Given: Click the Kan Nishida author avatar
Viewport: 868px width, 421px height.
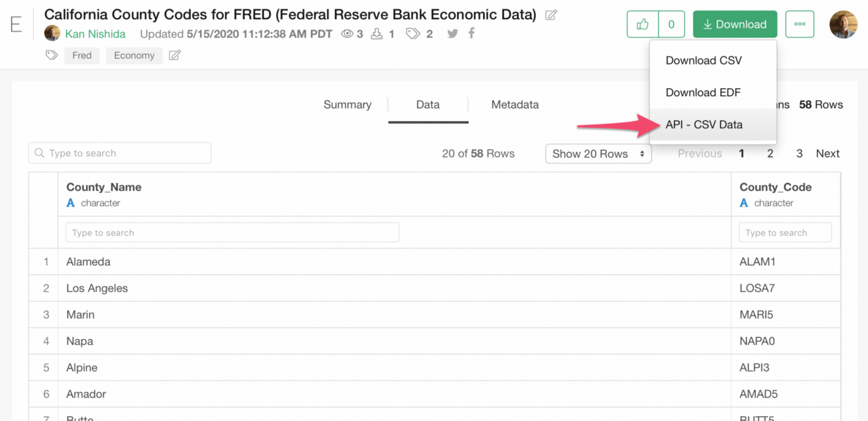Looking at the screenshot, I should coord(52,33).
